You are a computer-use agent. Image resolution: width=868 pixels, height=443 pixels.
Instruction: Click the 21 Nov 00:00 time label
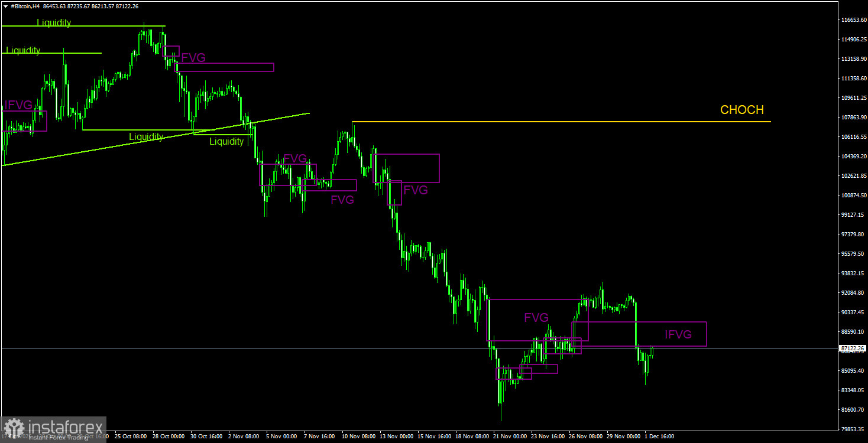509,437
